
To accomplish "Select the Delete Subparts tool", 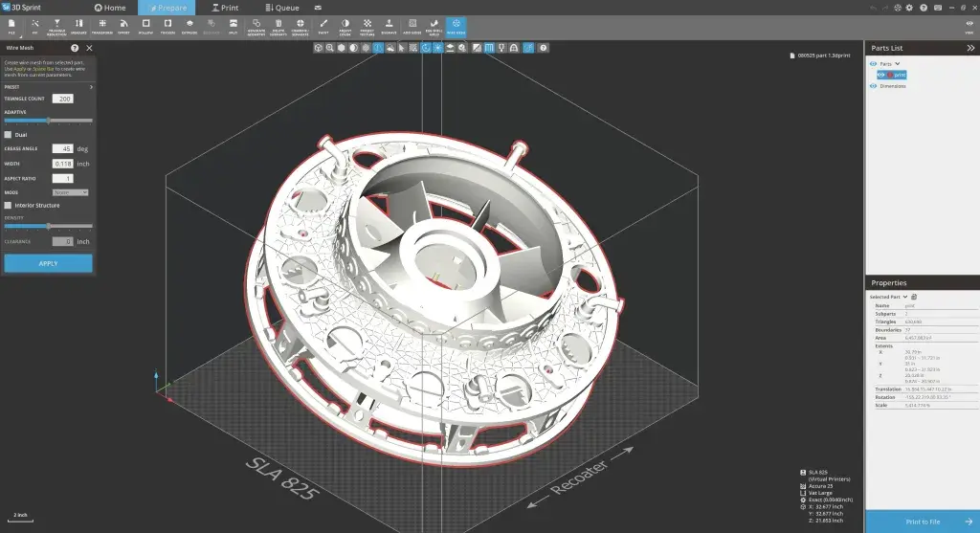I will pyautogui.click(x=278, y=26).
